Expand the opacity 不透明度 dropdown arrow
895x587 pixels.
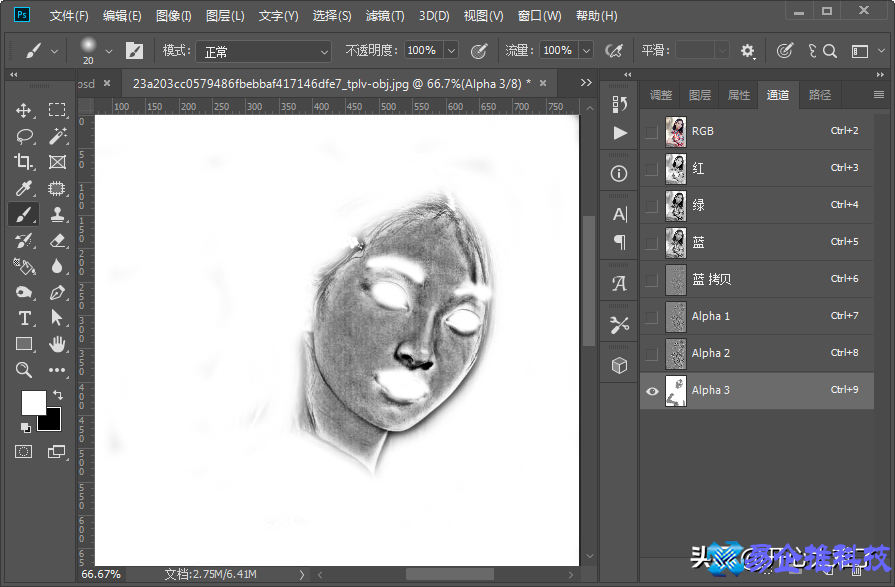coord(450,51)
